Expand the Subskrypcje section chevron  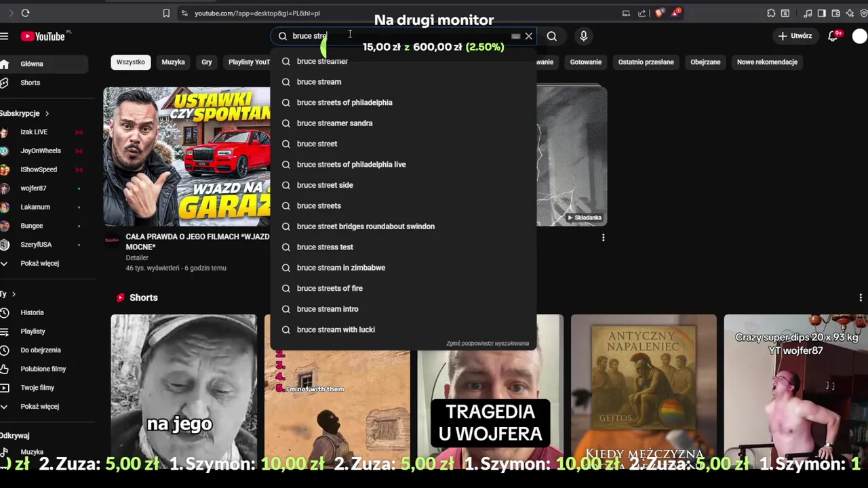coord(47,113)
